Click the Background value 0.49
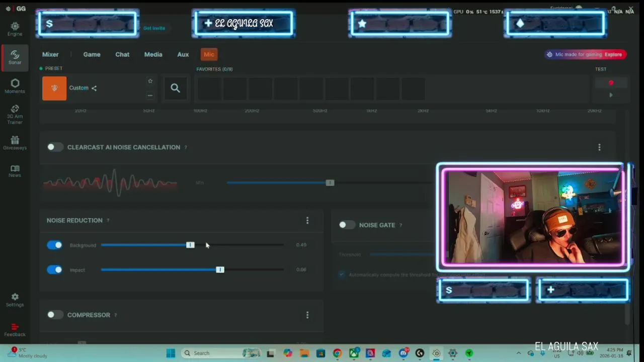The height and width of the screenshot is (362, 644). coord(301,245)
